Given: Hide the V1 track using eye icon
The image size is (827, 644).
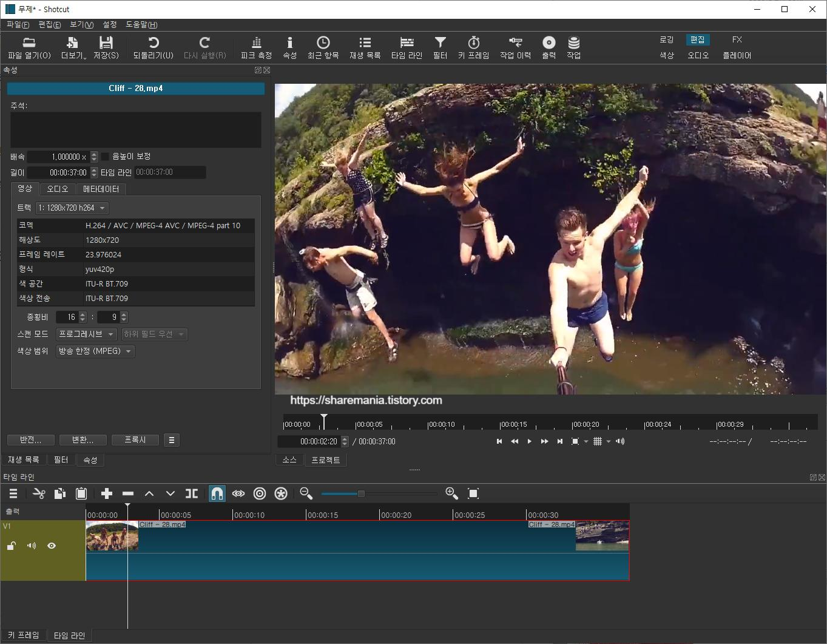Looking at the screenshot, I should click(x=52, y=546).
